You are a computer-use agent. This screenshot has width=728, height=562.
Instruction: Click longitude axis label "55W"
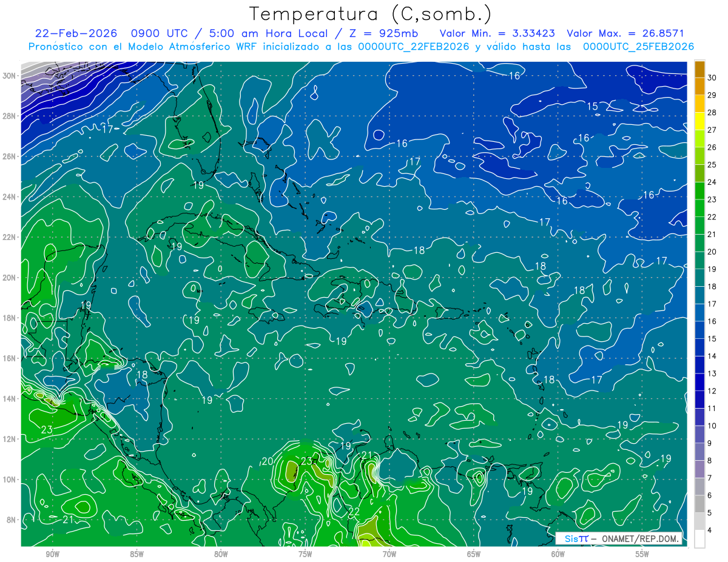642,554
